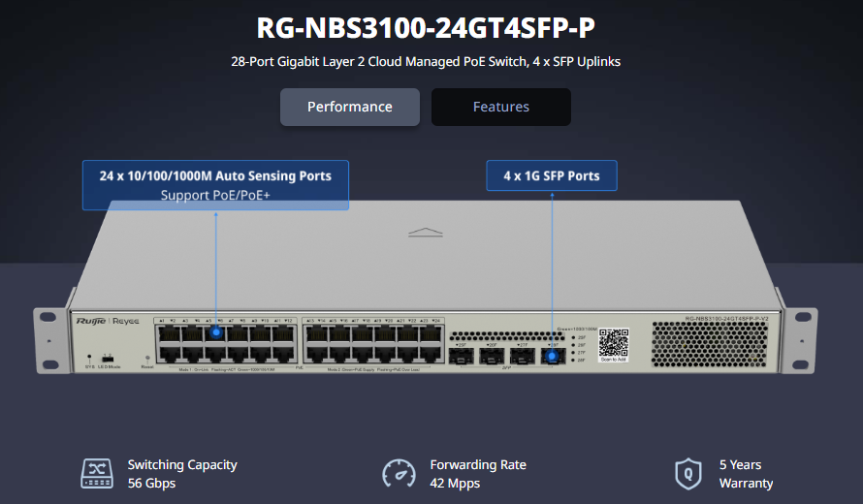Select the blue hotspot on the Ethernet ports
This screenshot has width=863, height=504.
pos(216,332)
